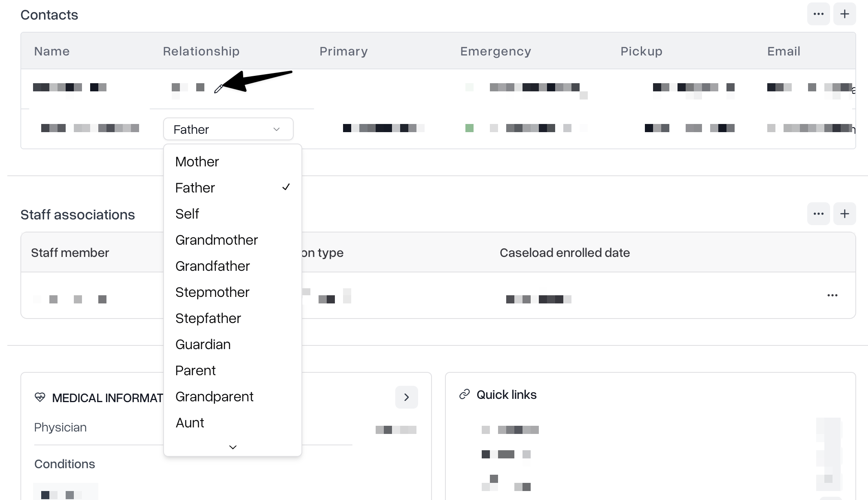Click the heart icon beside Medical Information
868x500 pixels.
[40, 397]
